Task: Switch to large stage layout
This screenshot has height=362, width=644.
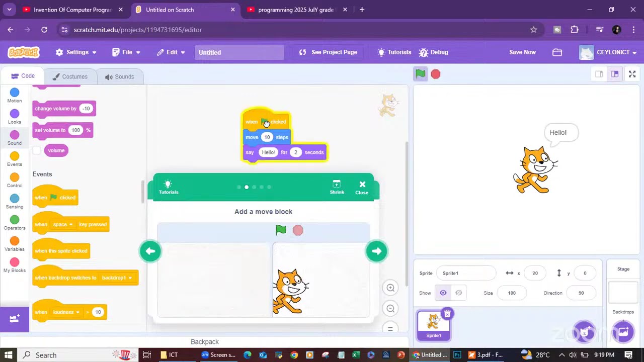Action: 615,74
